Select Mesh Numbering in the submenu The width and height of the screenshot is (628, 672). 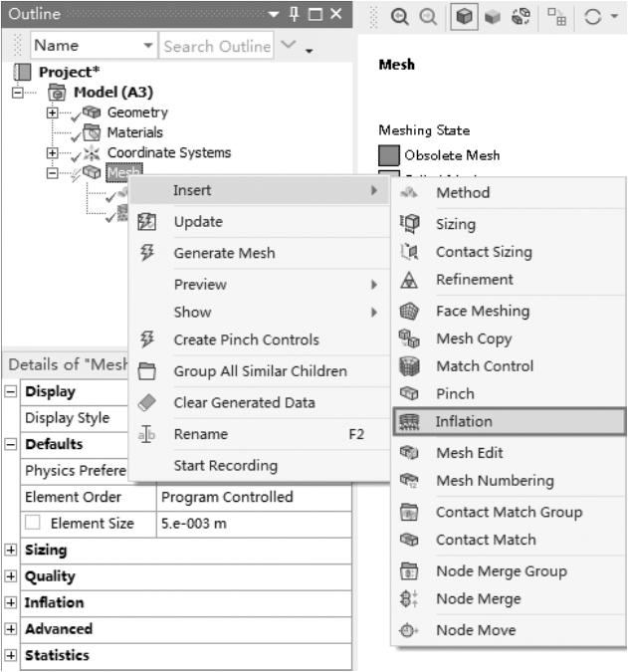click(494, 481)
